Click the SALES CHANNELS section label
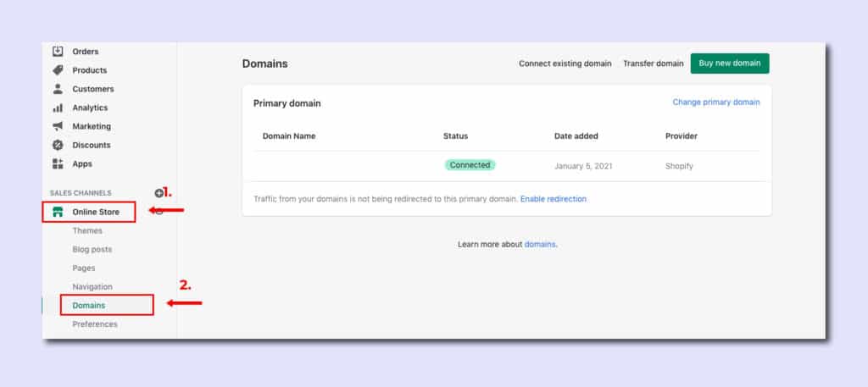 point(81,193)
